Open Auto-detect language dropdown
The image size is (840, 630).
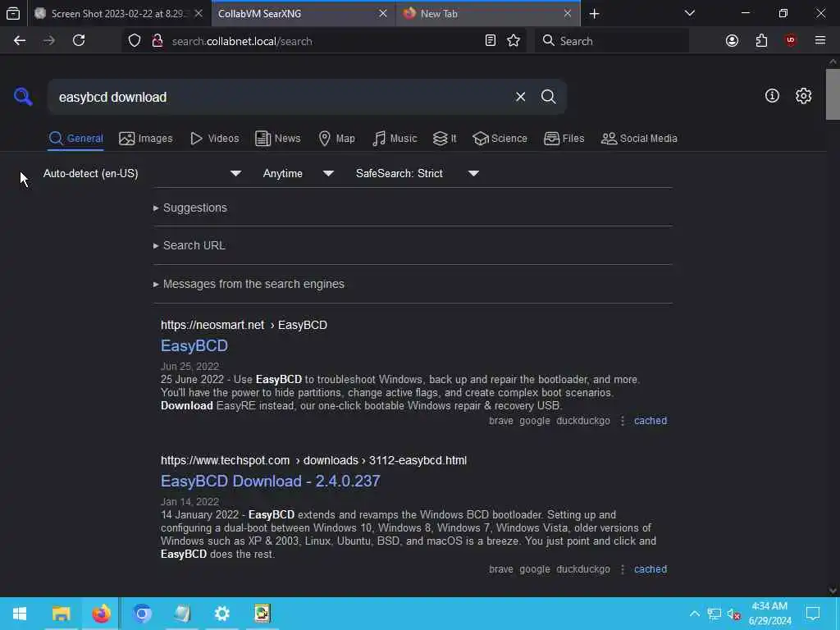point(141,174)
